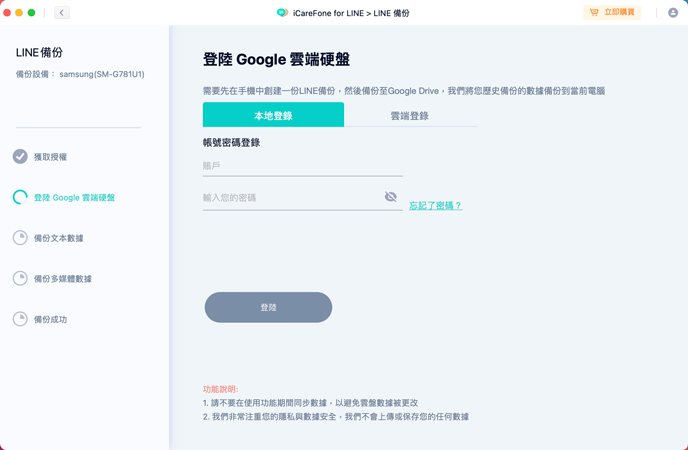
Task: Focus the 賬戶 account input field
Action: 303,166
